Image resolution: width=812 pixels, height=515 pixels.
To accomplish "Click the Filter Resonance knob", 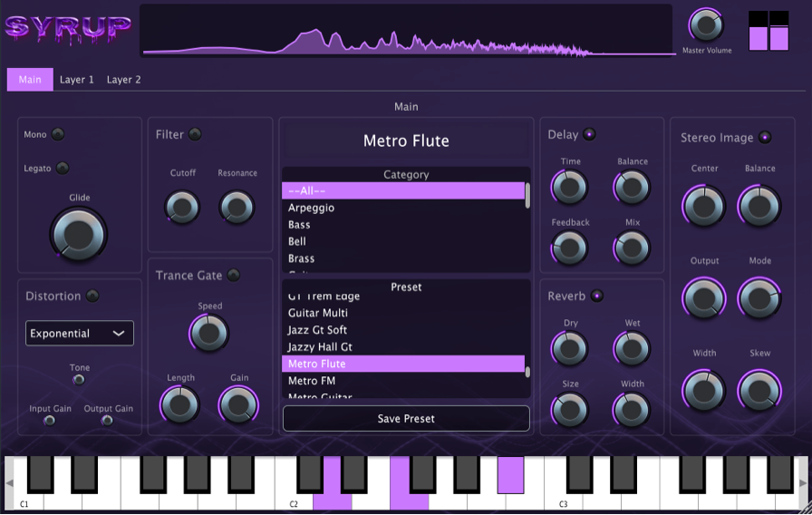I will pyautogui.click(x=237, y=208).
